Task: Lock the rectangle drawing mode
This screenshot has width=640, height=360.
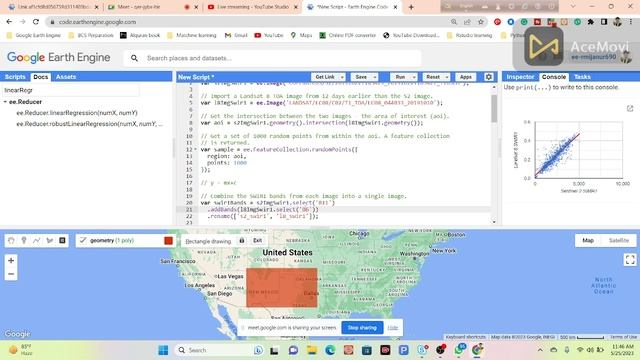Action: tap(242, 241)
